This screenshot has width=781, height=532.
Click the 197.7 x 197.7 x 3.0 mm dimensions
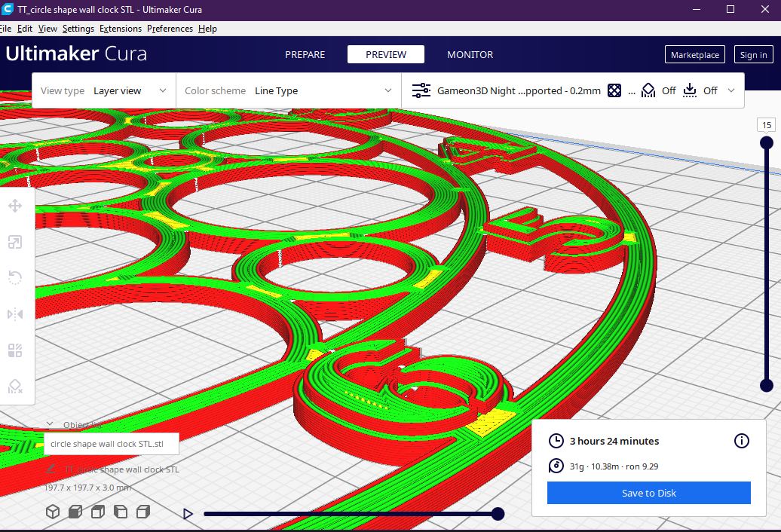[x=87, y=488]
